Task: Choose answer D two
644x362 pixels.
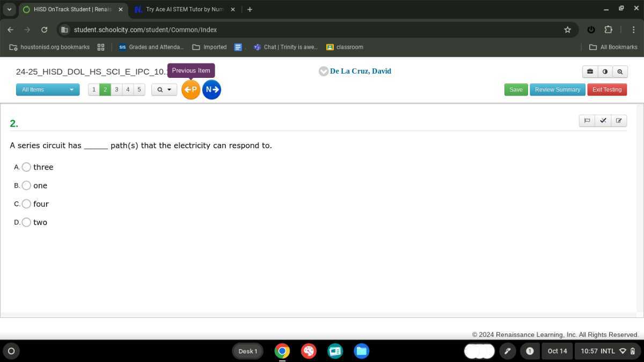Action: pos(26,222)
